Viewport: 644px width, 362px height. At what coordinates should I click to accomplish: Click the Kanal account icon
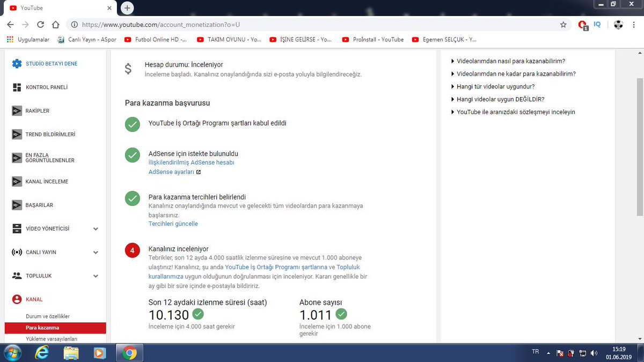coord(17,299)
